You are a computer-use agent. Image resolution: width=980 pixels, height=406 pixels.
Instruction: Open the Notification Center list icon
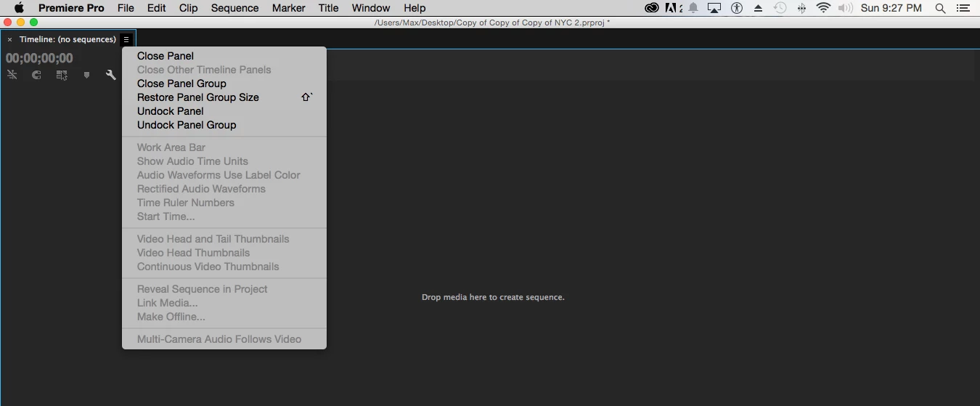963,8
